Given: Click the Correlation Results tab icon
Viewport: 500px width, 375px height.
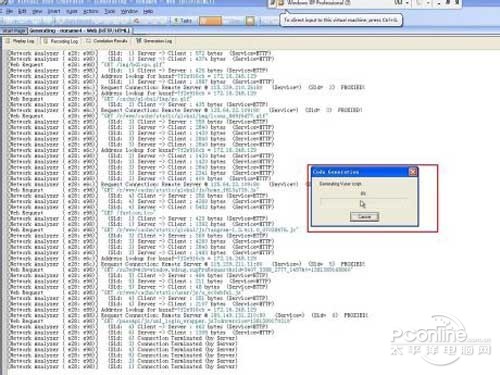Looking at the screenshot, I should [88, 41].
